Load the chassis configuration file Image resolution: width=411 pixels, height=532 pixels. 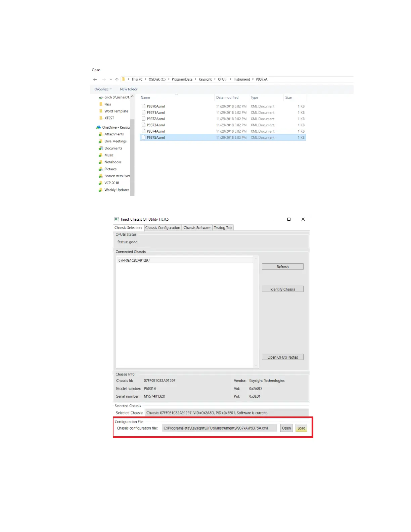[x=301, y=428]
